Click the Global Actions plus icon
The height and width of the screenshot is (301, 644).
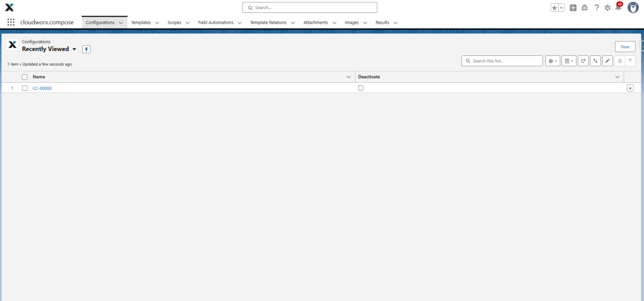tap(573, 8)
